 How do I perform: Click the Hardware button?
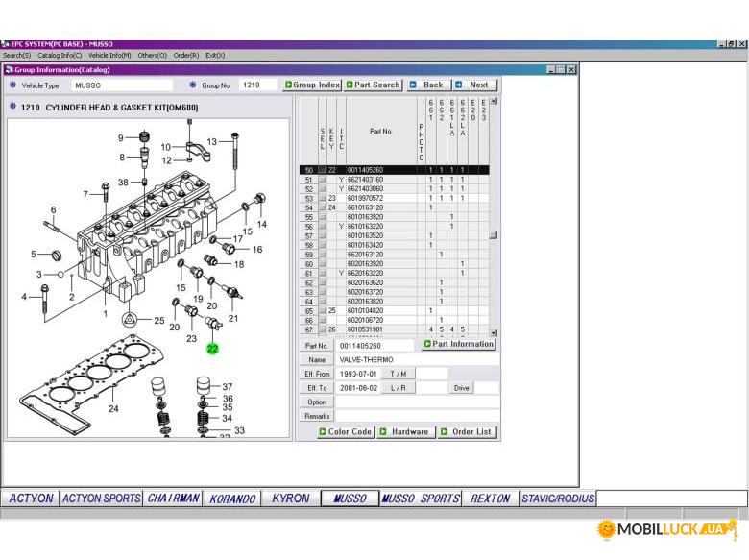pyautogui.click(x=406, y=432)
